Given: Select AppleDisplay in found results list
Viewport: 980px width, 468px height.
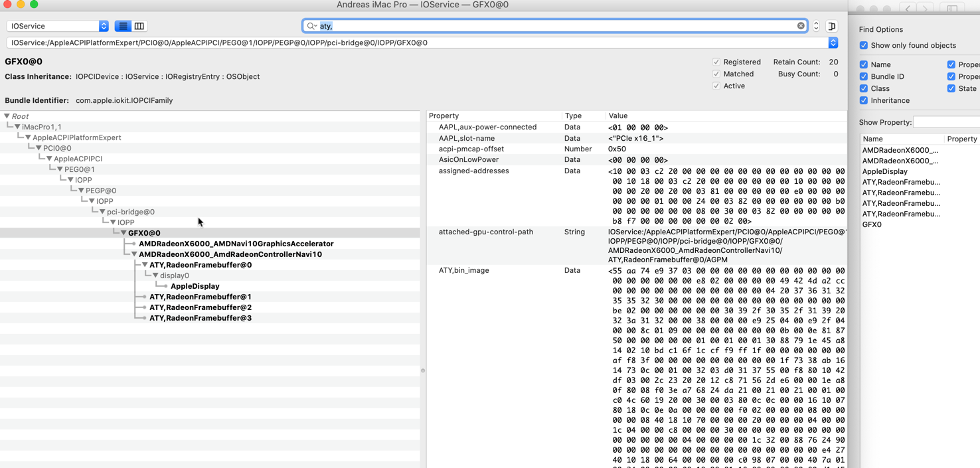Looking at the screenshot, I should (884, 171).
